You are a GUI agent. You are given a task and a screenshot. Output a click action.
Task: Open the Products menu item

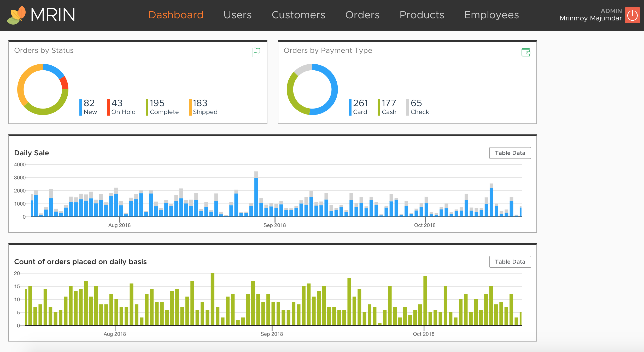[422, 15]
